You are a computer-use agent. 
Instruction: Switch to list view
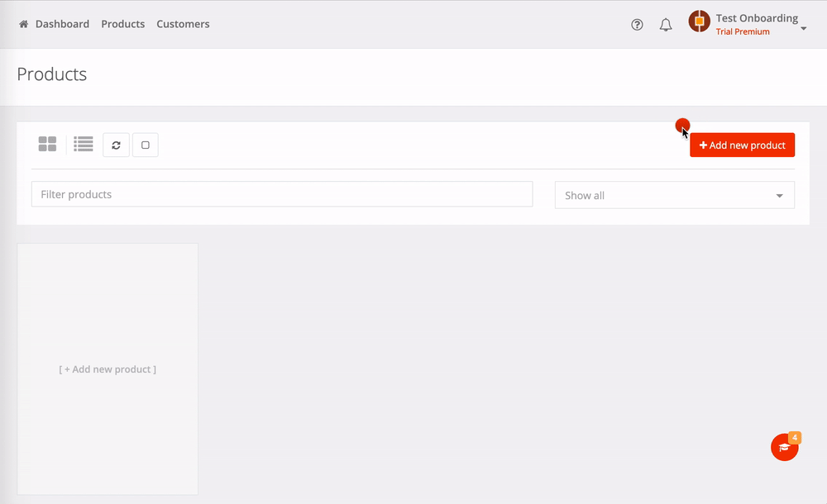[x=84, y=144]
